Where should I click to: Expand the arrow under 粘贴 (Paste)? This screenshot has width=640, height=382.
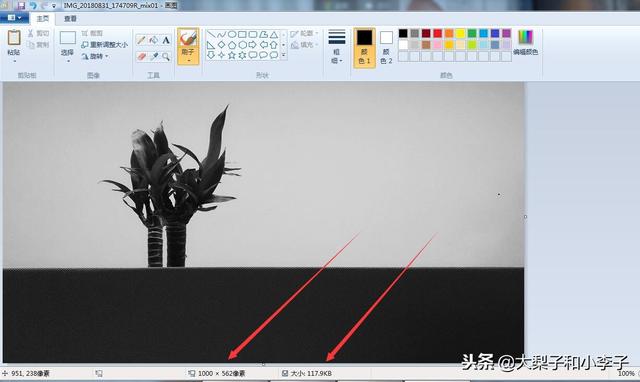[x=14, y=61]
